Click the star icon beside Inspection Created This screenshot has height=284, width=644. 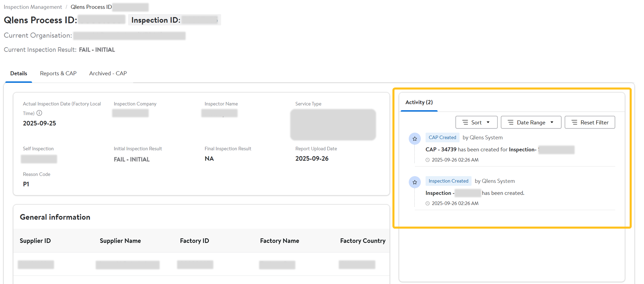pos(415,182)
